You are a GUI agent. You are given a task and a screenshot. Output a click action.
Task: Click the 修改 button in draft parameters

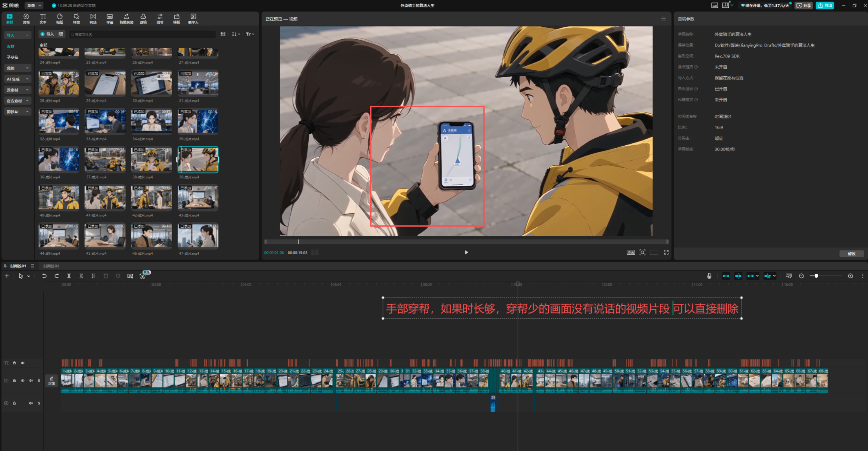(x=852, y=253)
